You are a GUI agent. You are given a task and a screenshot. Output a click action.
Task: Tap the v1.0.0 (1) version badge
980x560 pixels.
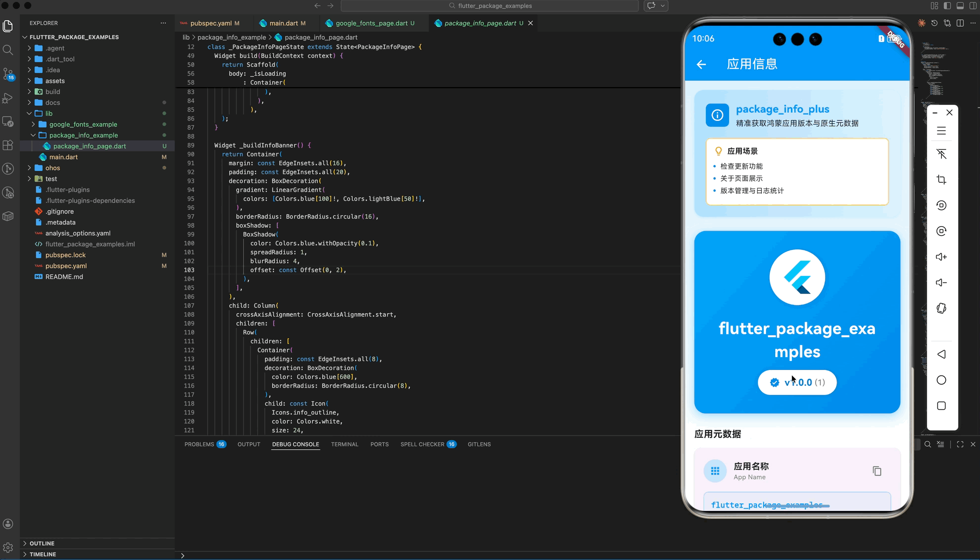tap(797, 382)
